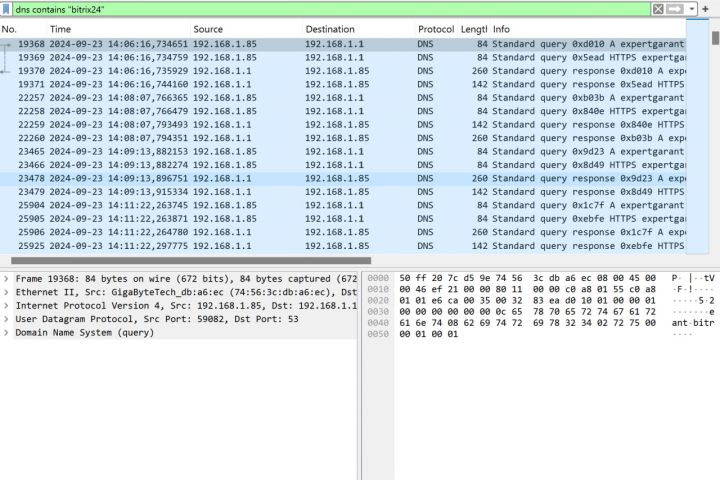Select packet 22257 query 0xb03b
Screen dimensions: 720x480
(x=343, y=98)
